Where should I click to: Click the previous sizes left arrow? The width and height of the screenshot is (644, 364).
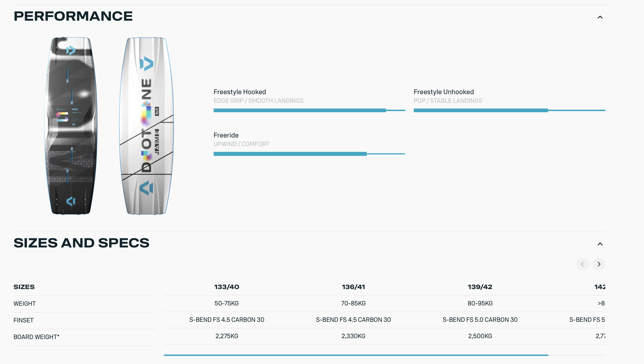point(582,264)
